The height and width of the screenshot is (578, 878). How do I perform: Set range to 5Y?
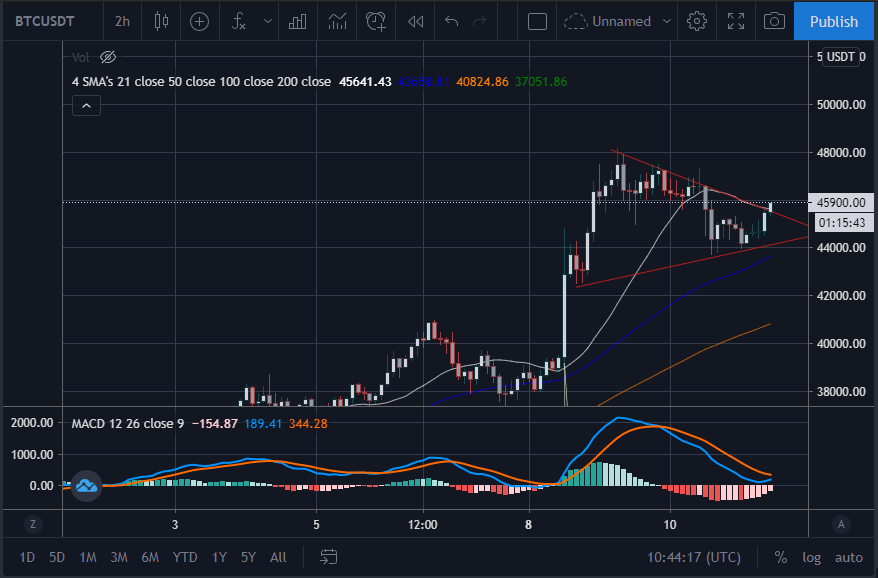[x=248, y=557]
